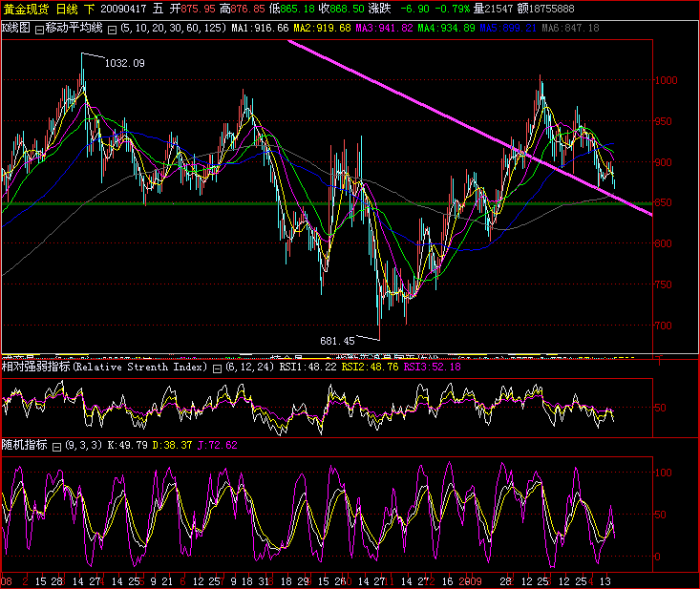Click the turnover value 18755888

click(551, 9)
